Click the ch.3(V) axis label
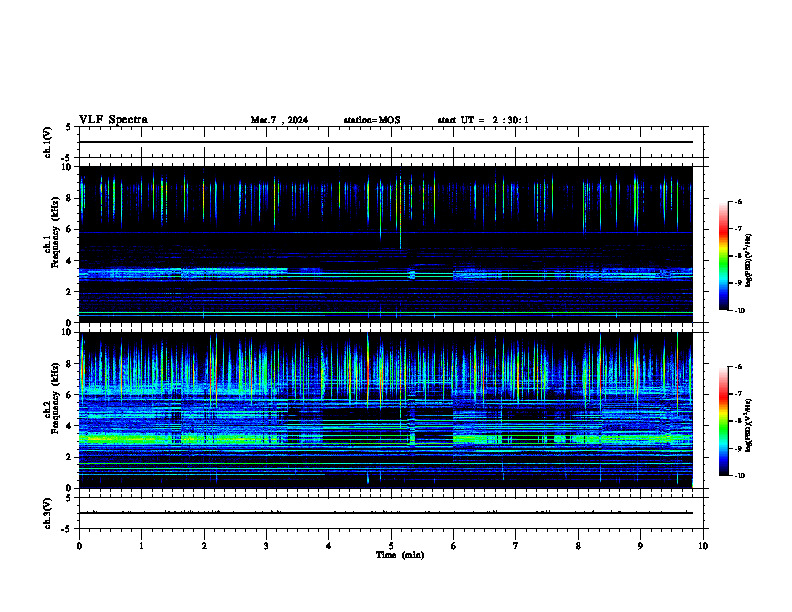 (x=47, y=514)
